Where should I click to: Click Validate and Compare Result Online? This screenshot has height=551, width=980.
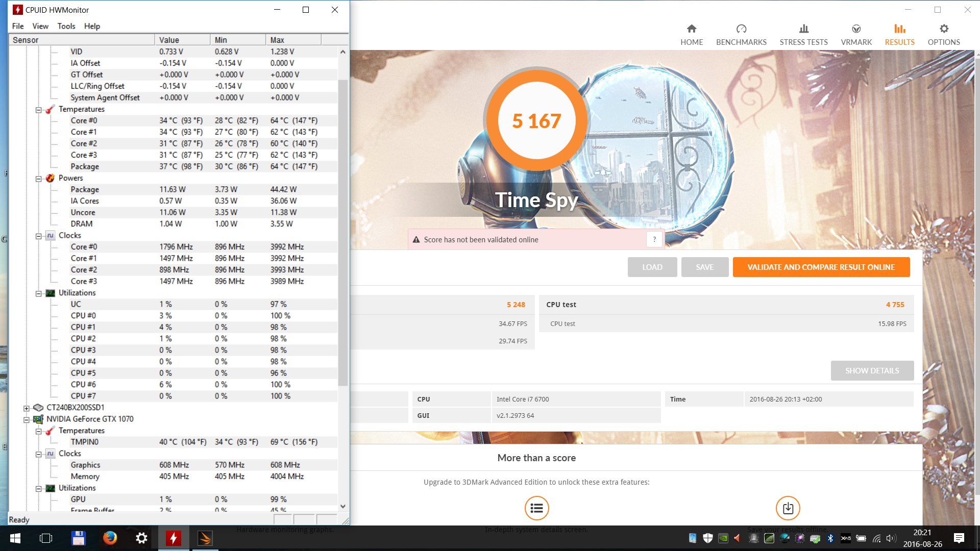[821, 267]
